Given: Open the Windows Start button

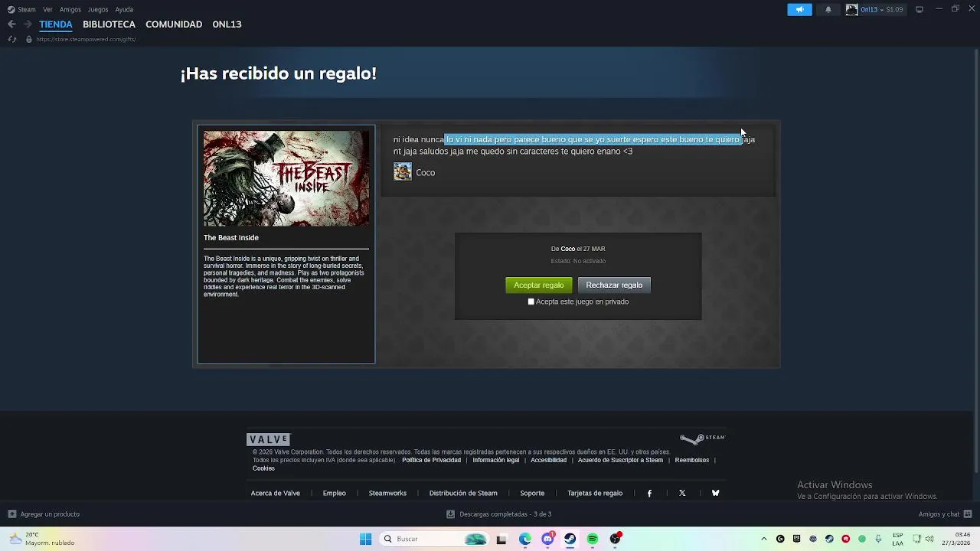Looking at the screenshot, I should point(365,539).
